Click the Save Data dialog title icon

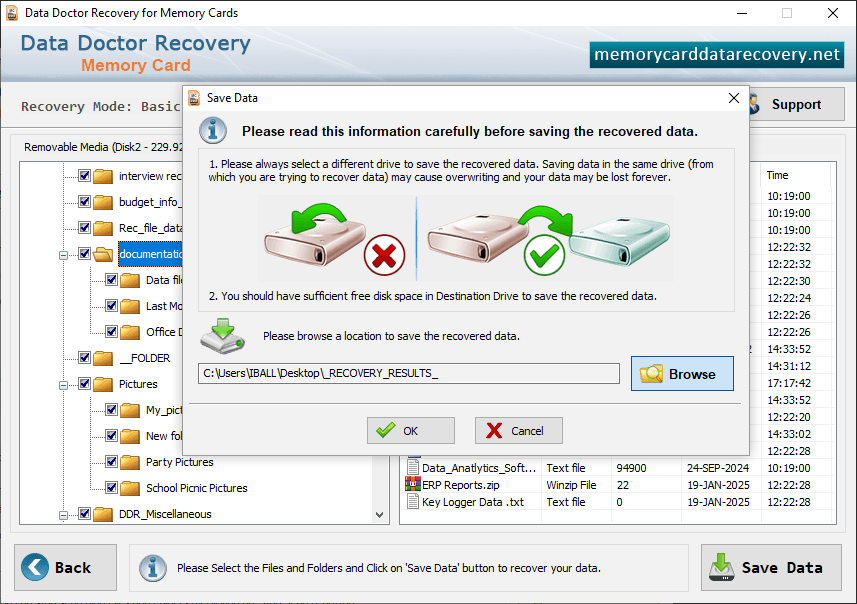click(x=194, y=98)
